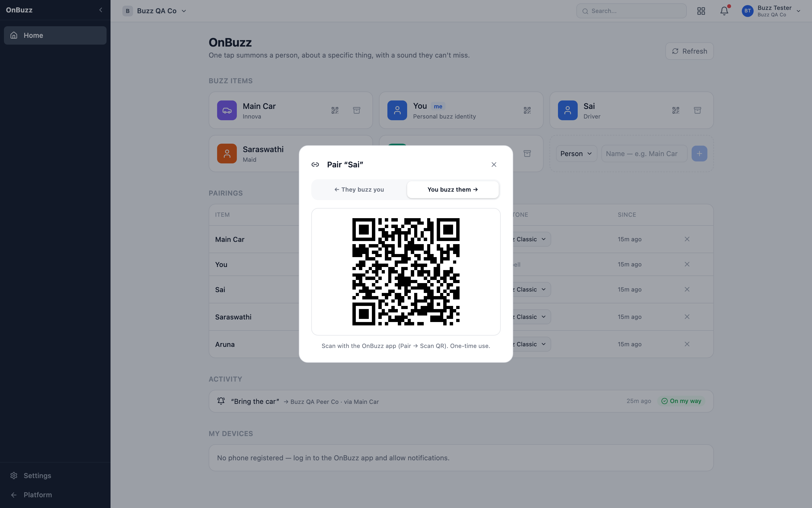Click the ITEM column header

pyautogui.click(x=222, y=215)
